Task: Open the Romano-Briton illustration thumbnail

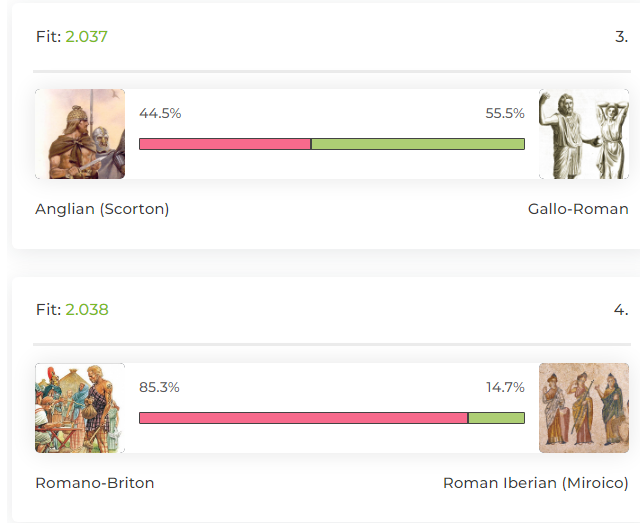Action: pos(80,408)
